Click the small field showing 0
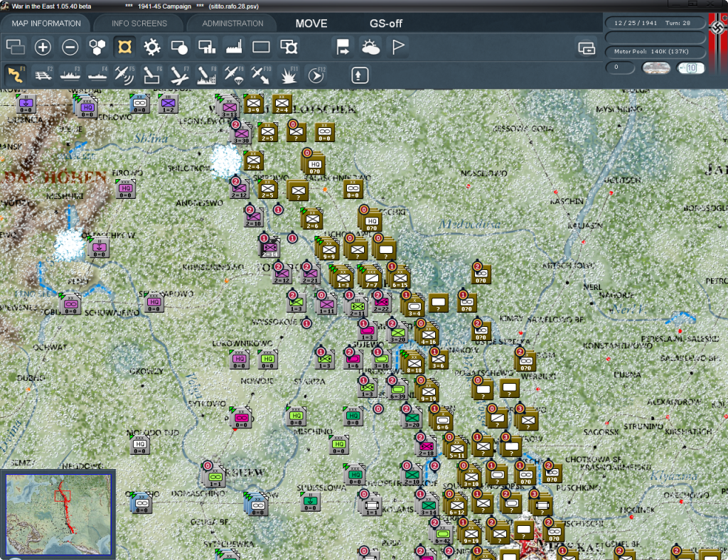 [x=620, y=68]
